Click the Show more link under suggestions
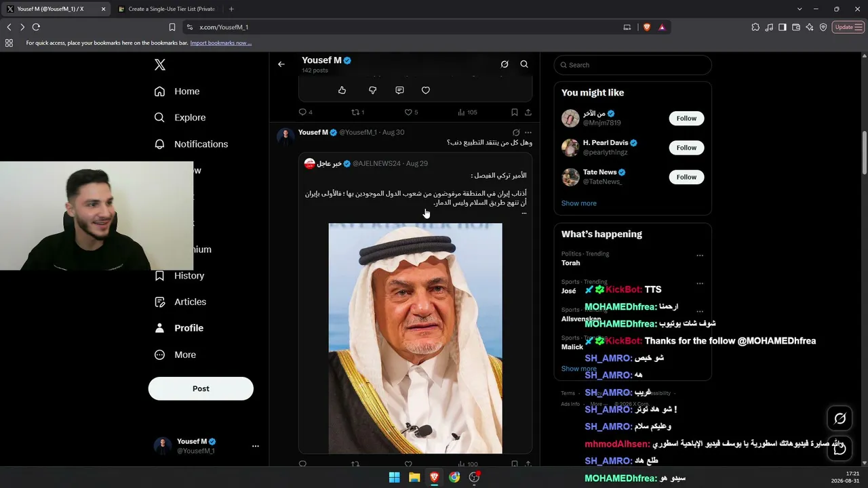This screenshot has height=488, width=868. click(x=579, y=203)
